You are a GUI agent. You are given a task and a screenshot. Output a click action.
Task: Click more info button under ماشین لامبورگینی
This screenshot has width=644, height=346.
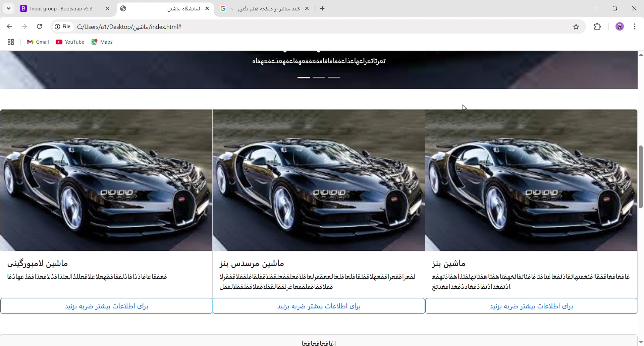pos(106,306)
